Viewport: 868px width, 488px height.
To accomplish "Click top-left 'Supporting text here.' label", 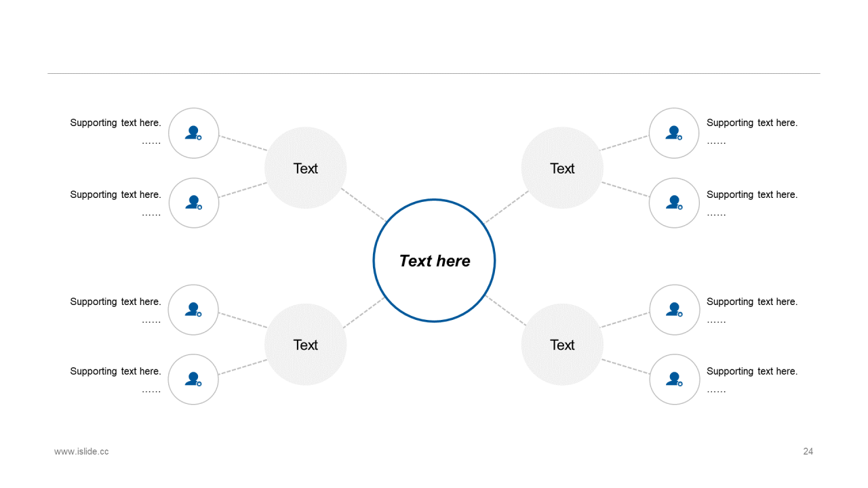I will pyautogui.click(x=115, y=123).
